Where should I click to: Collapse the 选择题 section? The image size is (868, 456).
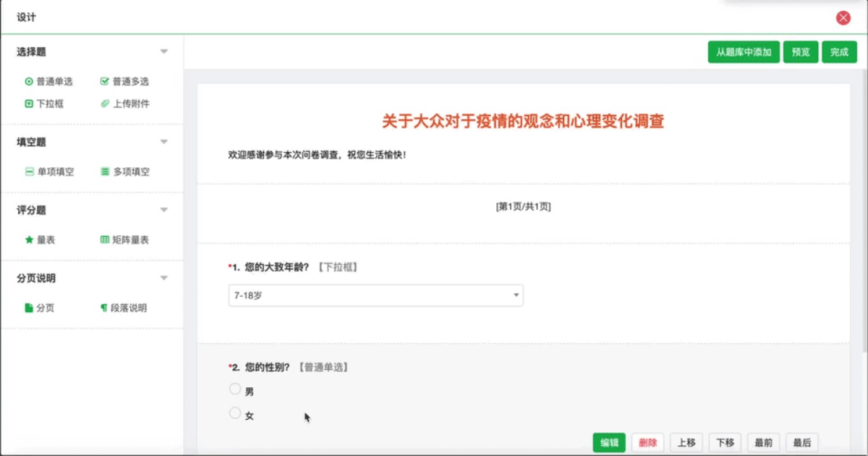(x=164, y=52)
